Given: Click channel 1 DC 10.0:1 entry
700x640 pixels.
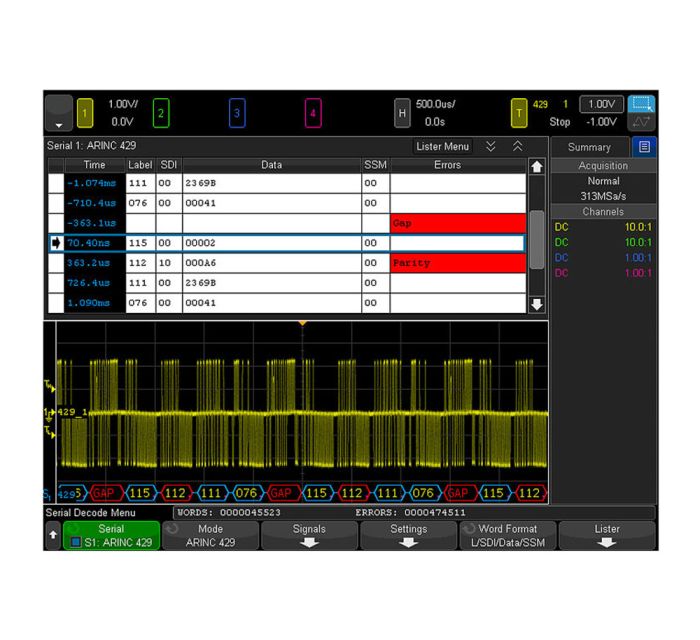Looking at the screenshot, I should point(603,227).
